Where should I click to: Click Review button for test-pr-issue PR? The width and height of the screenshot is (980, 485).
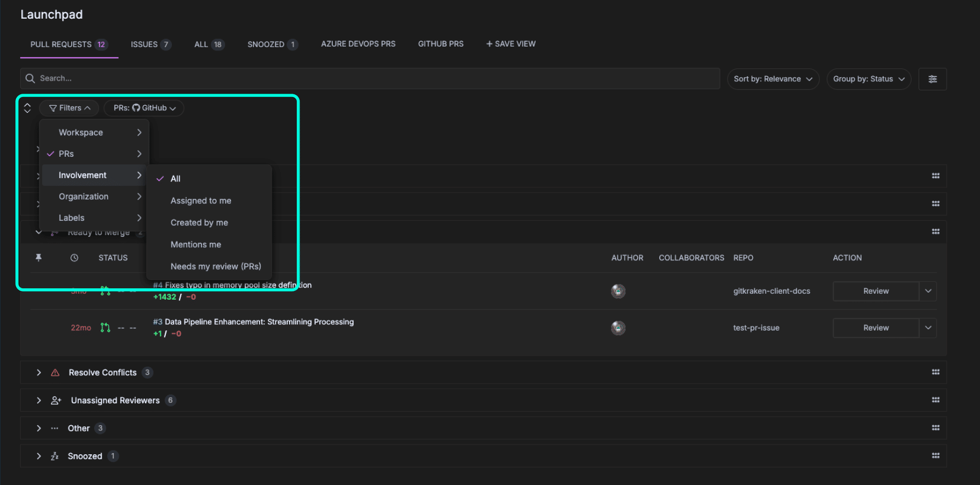876,328
